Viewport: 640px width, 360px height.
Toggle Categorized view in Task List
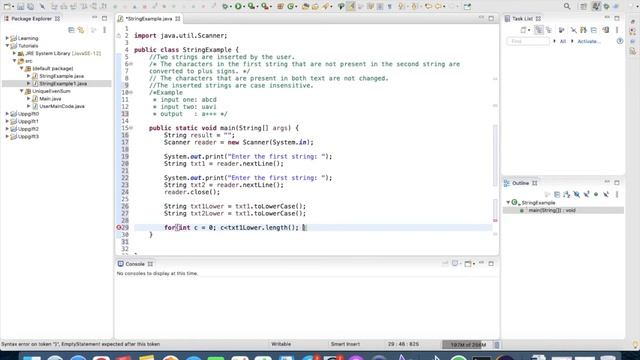[x=539, y=30]
